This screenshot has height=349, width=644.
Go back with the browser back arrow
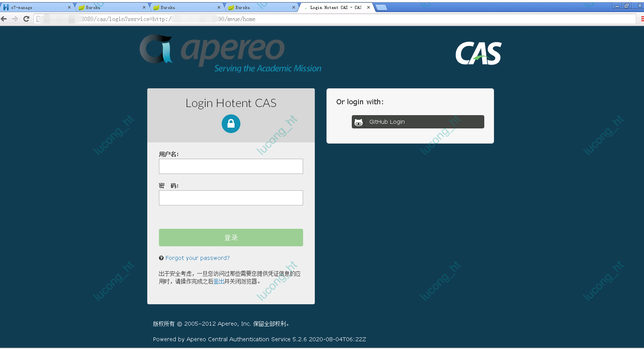[4, 19]
